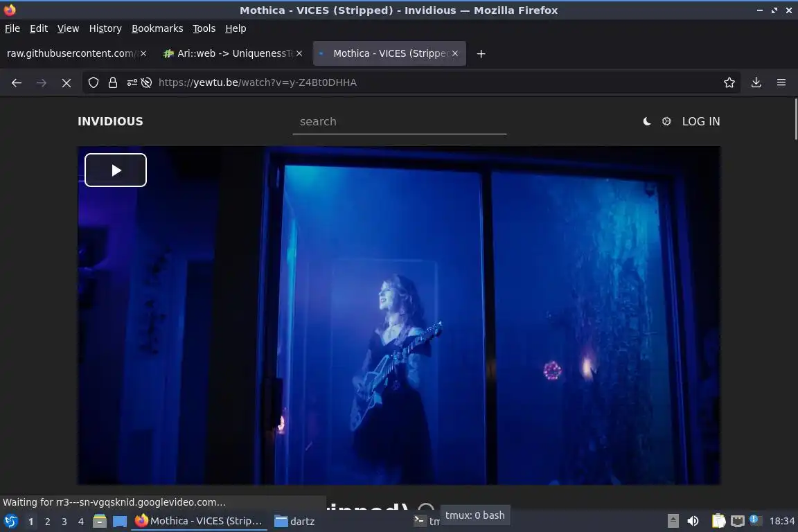
Task: Click the large play button on the video
Action: coord(116,170)
